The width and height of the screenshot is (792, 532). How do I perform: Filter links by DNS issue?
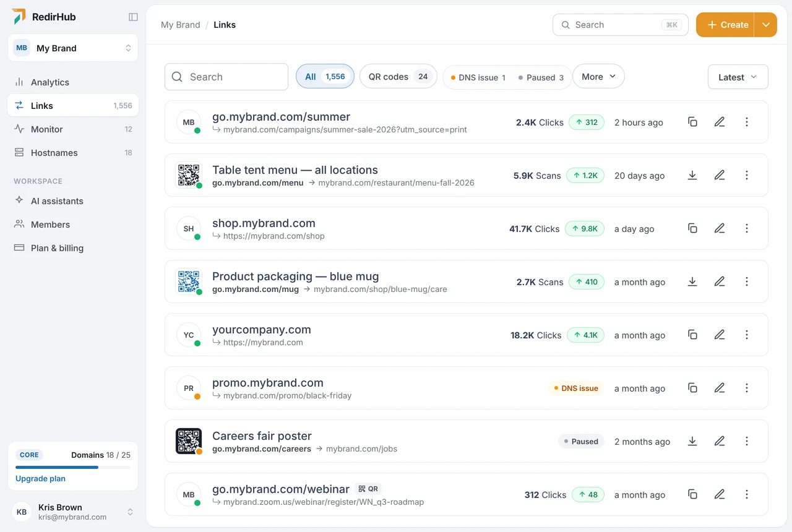click(x=478, y=77)
